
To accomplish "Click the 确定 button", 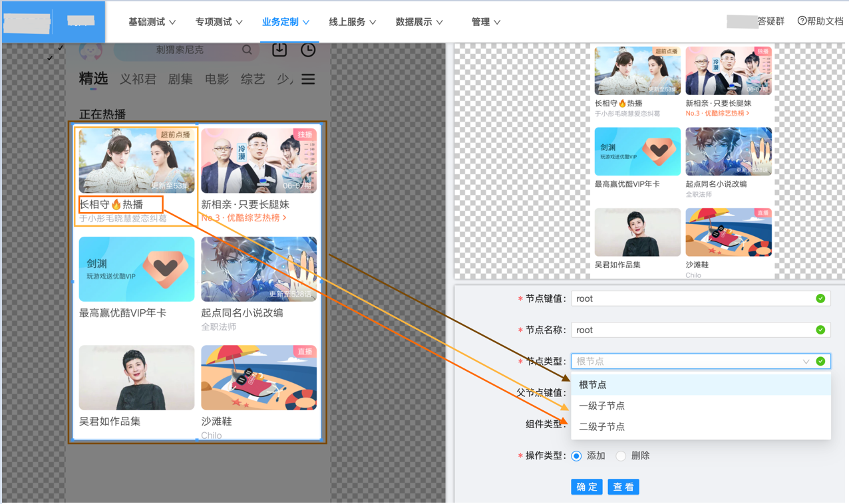I will [x=587, y=487].
